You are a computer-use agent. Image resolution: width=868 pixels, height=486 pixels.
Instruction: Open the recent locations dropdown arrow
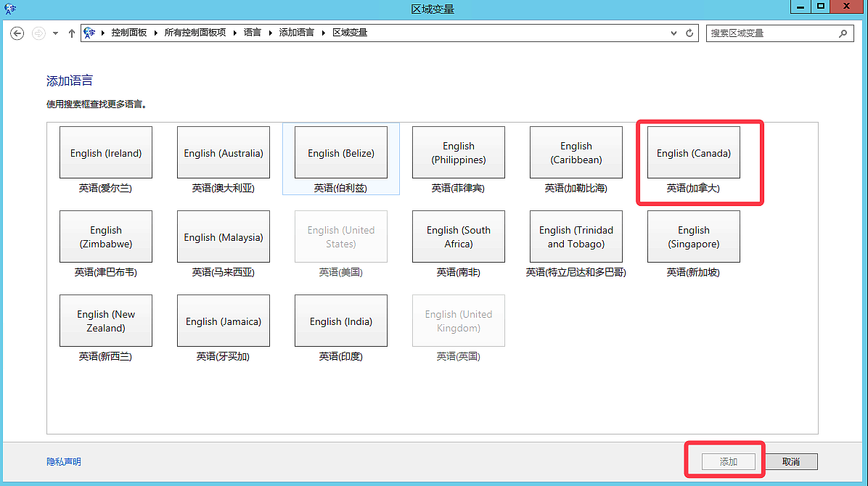(x=55, y=33)
